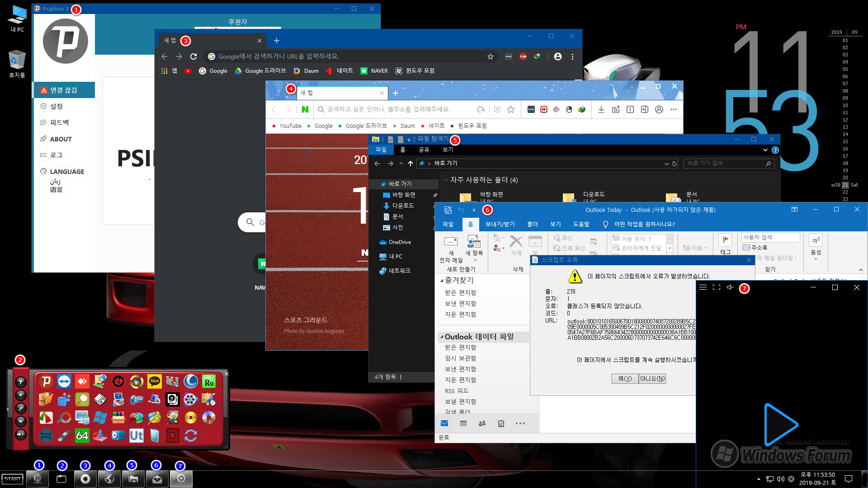
Task: Select 설정 in Psiphon sidebar
Action: (56, 106)
